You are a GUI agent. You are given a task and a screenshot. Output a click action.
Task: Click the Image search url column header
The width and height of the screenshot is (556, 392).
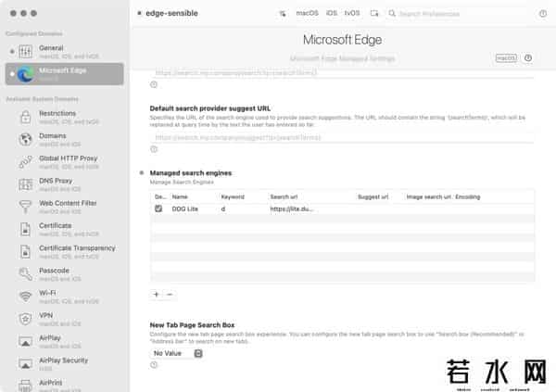(x=428, y=196)
